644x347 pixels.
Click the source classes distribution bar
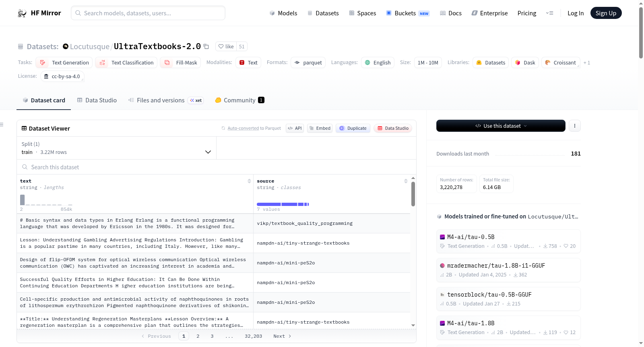[283, 204]
